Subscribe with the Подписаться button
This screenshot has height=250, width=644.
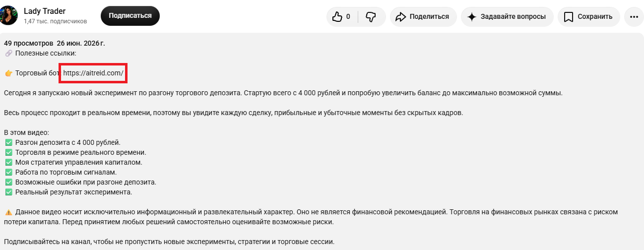coord(130,16)
